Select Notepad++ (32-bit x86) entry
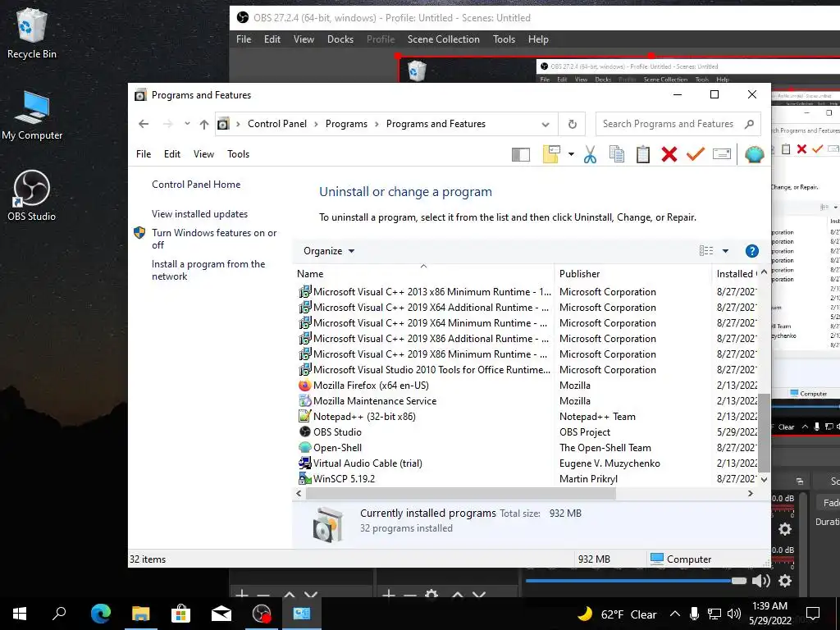 (x=364, y=416)
